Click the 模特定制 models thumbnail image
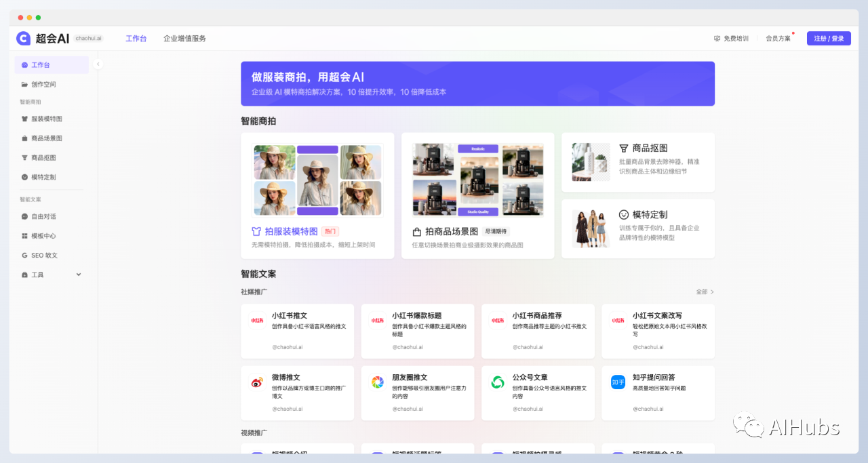Viewport: 868px width, 463px height. click(591, 228)
